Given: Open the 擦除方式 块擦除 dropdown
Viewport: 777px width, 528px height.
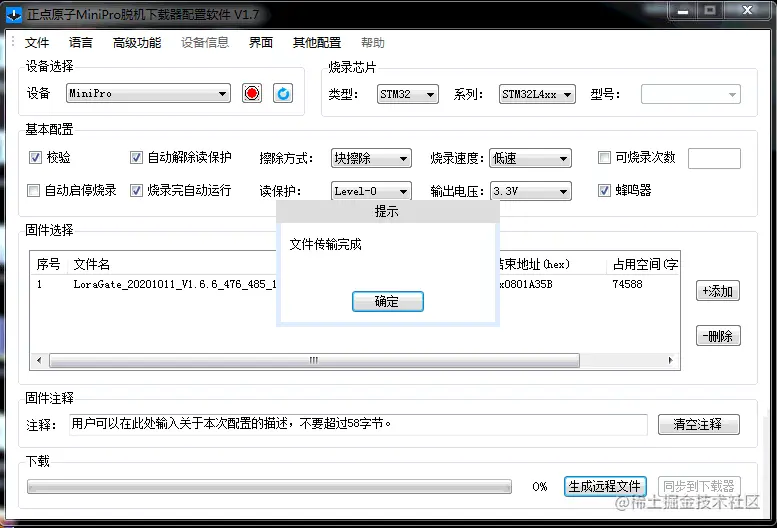Looking at the screenshot, I should (371, 158).
